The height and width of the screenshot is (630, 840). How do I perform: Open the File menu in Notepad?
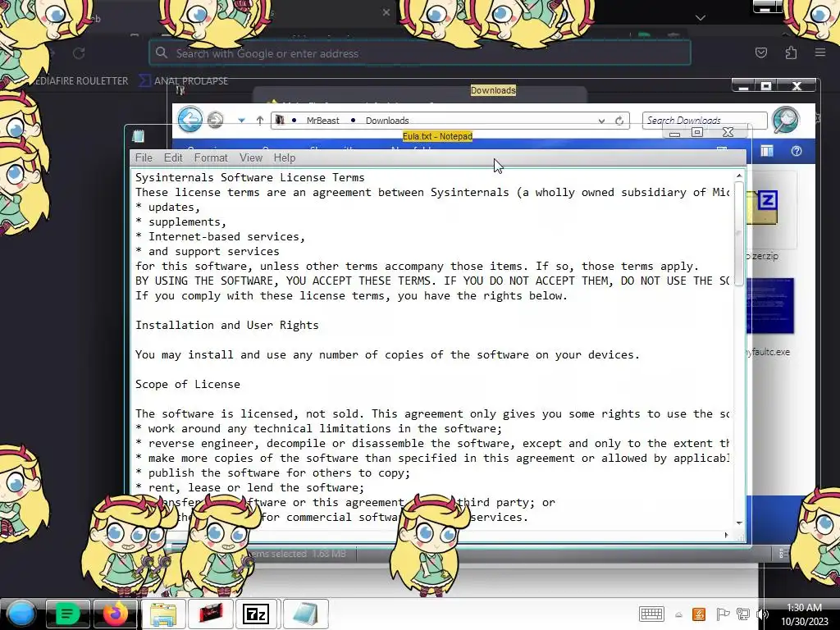[x=144, y=157]
